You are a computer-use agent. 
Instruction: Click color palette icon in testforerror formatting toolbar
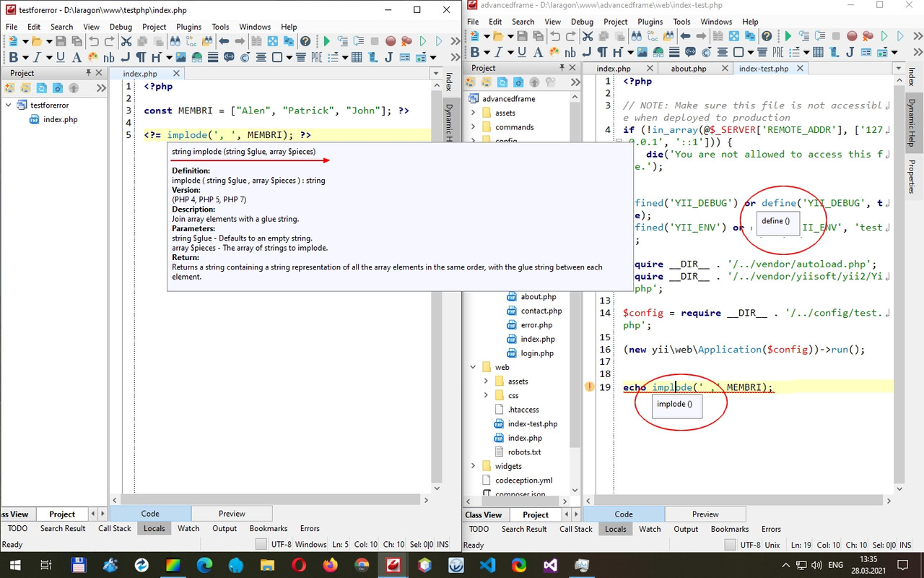click(93, 57)
